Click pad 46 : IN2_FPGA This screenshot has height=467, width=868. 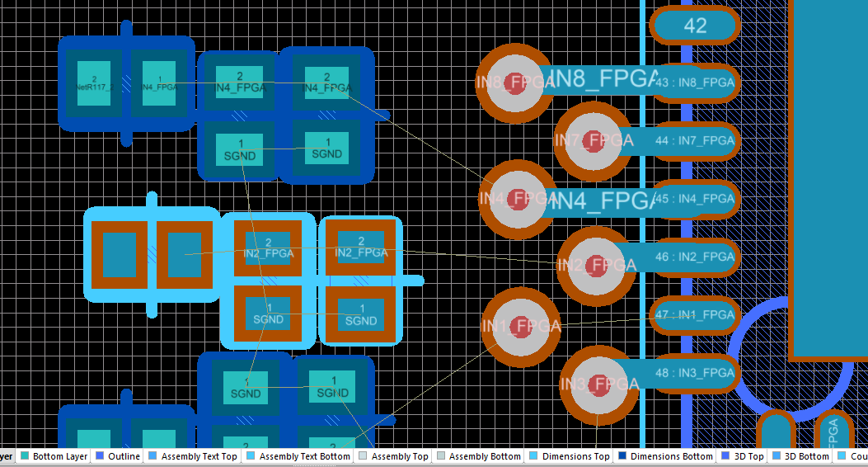[695, 257]
